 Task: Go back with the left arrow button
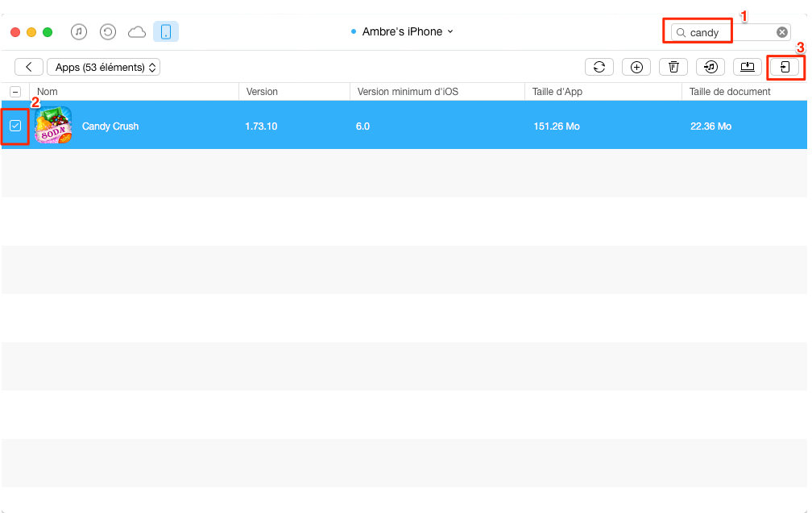pos(29,67)
